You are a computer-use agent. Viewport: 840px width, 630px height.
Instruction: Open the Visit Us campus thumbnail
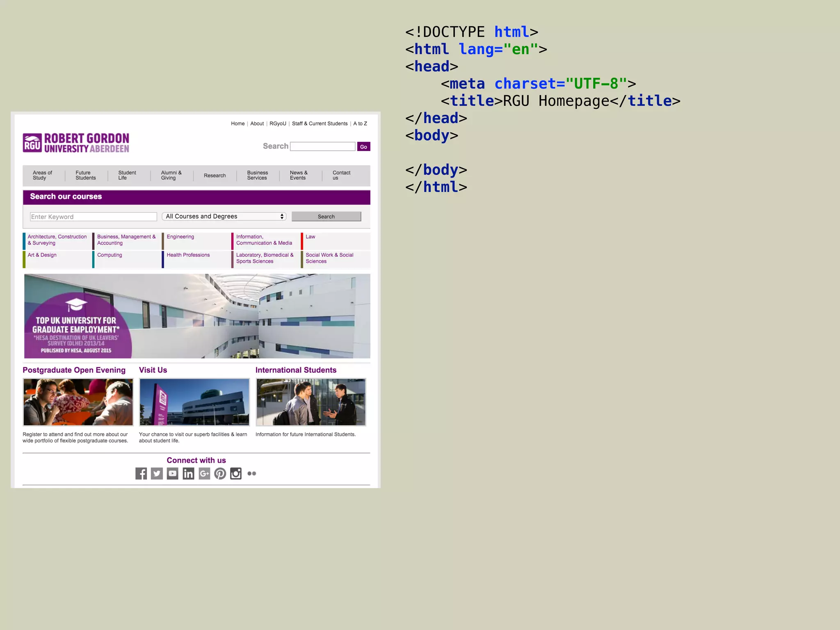pos(194,402)
